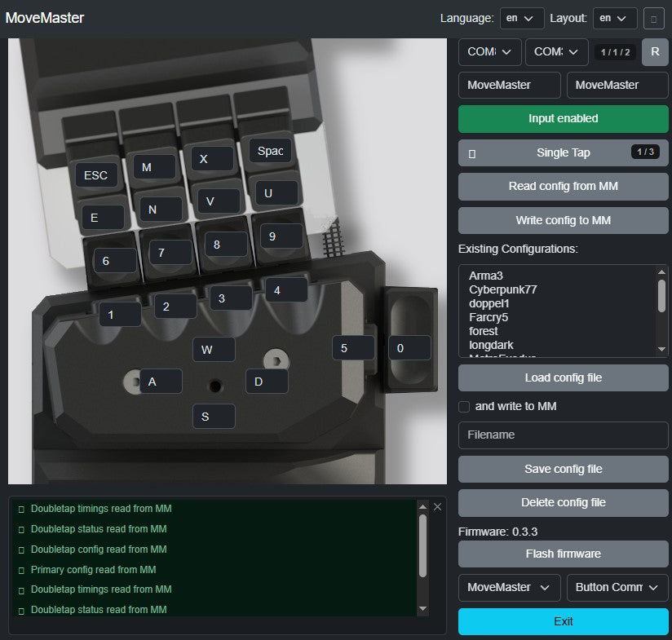Click Load config file button

(564, 377)
